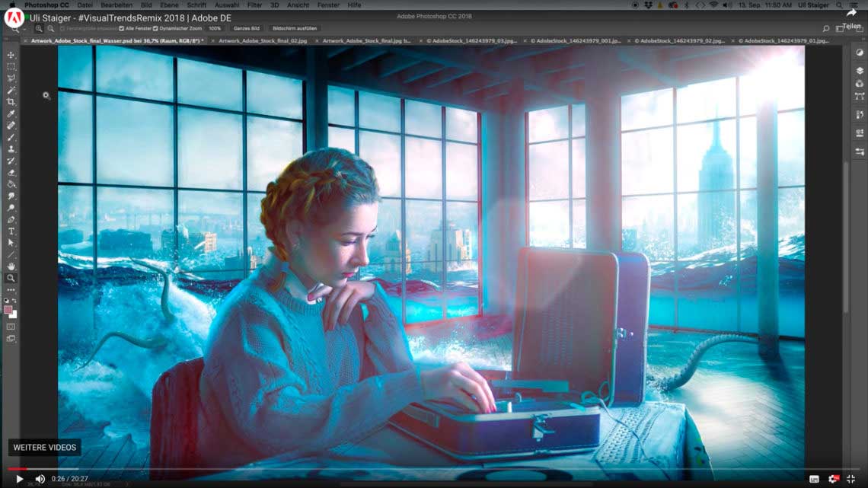
Task: Toggle Quick Mask mode
Action: click(11, 327)
